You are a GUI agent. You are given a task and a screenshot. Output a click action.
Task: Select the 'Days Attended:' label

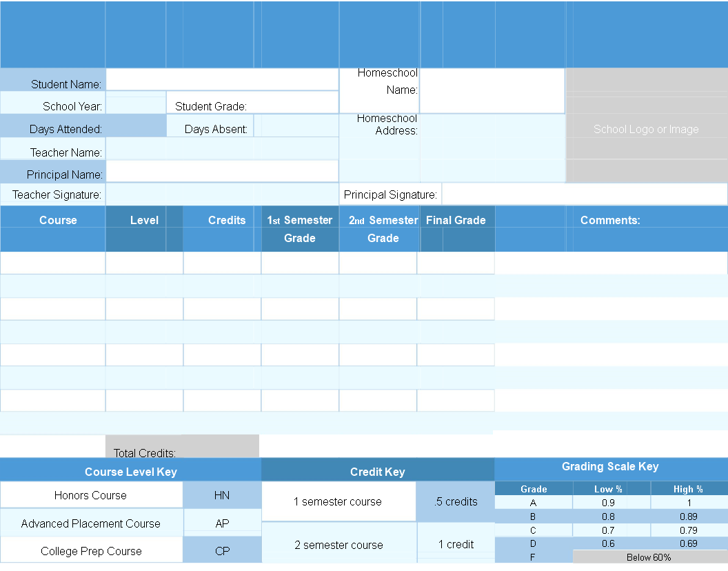65,129
